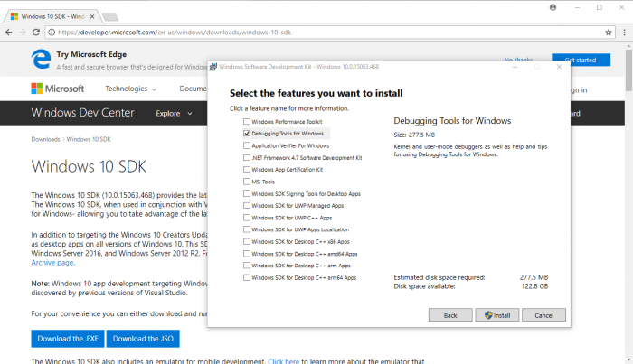Close the Windows 10 SDK browser tab
The image size is (633, 364).
(92, 16)
